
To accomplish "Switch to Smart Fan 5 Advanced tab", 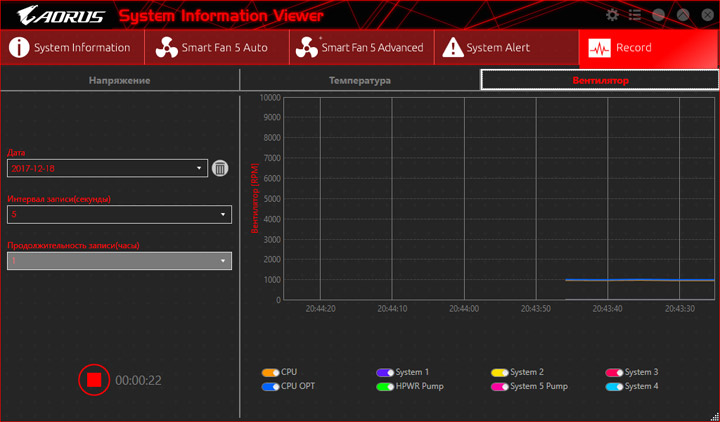I will pyautogui.click(x=361, y=47).
